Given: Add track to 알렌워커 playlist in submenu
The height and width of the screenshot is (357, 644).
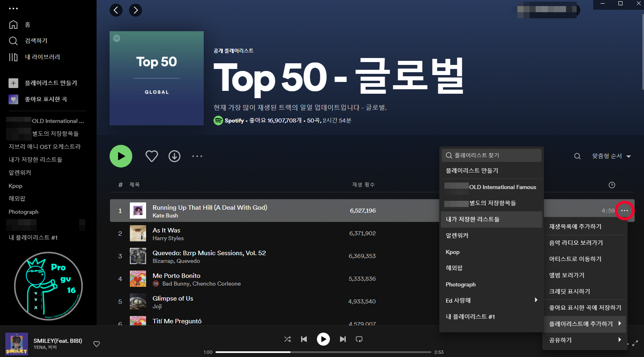Looking at the screenshot, I should 491,236.
